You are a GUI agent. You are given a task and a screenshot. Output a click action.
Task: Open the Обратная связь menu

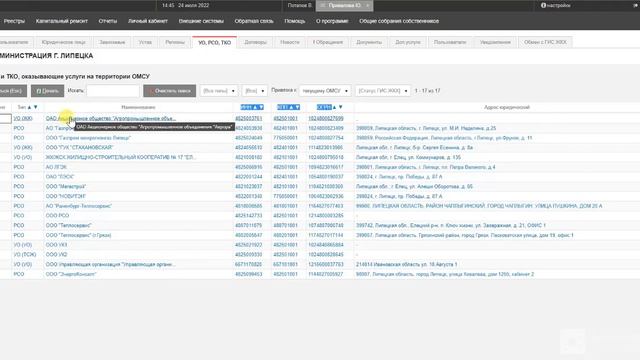click(254, 21)
